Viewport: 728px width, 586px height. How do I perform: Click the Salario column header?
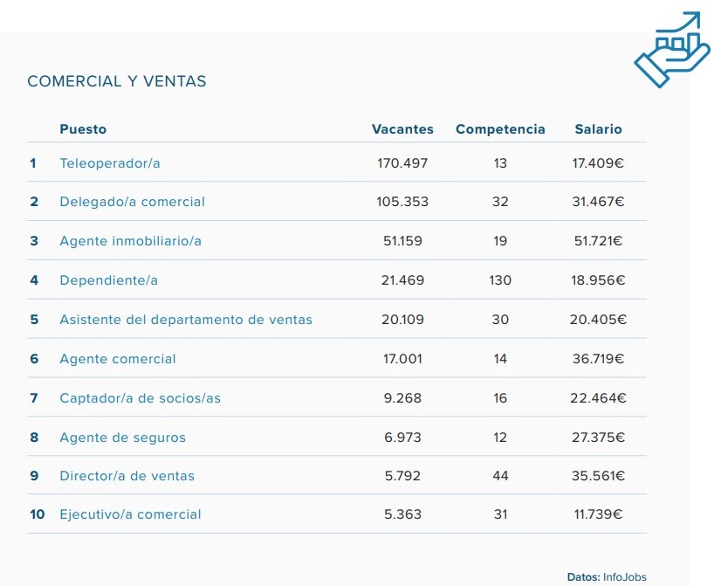(x=598, y=129)
